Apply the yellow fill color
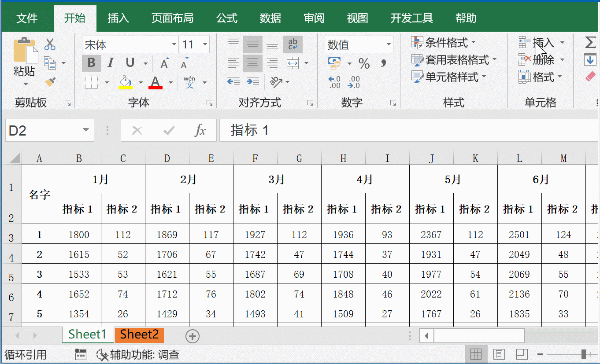The width and height of the screenshot is (600, 364). click(x=126, y=82)
